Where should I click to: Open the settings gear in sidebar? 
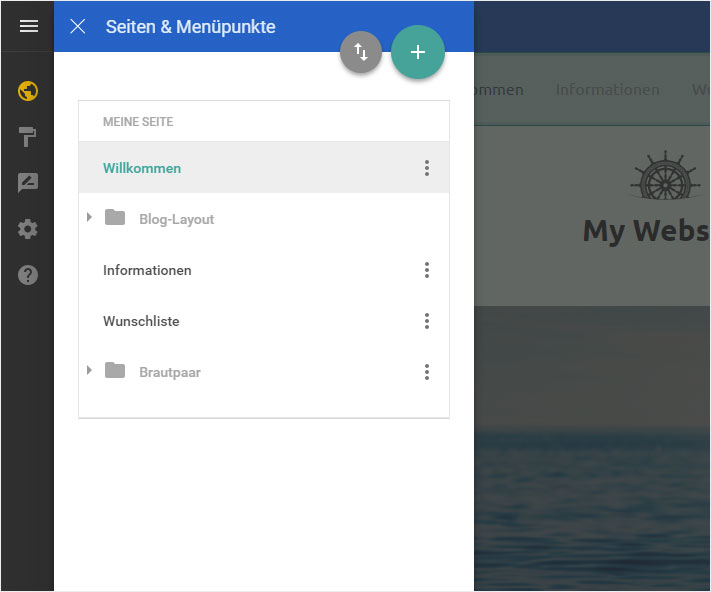point(28,229)
